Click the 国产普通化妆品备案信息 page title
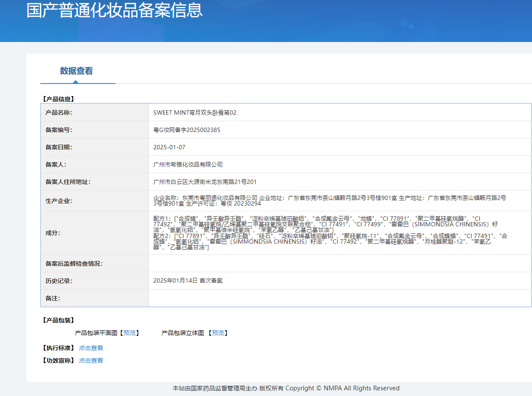The image size is (532, 396). pos(114,10)
